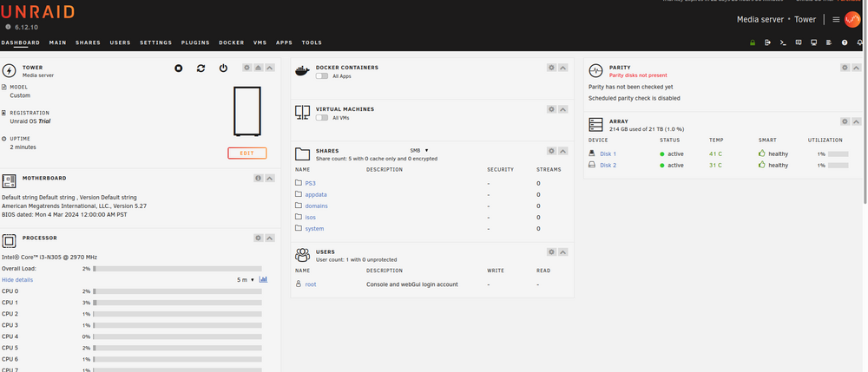Collapse the Tower tile
Image resolution: width=868 pixels, height=372 pixels.
(x=270, y=68)
